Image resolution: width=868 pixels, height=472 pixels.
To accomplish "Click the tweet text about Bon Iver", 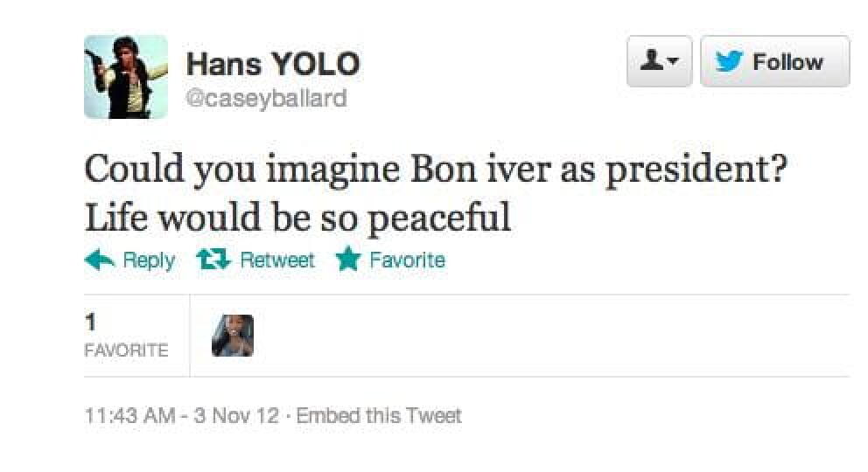I will tap(435, 170).
